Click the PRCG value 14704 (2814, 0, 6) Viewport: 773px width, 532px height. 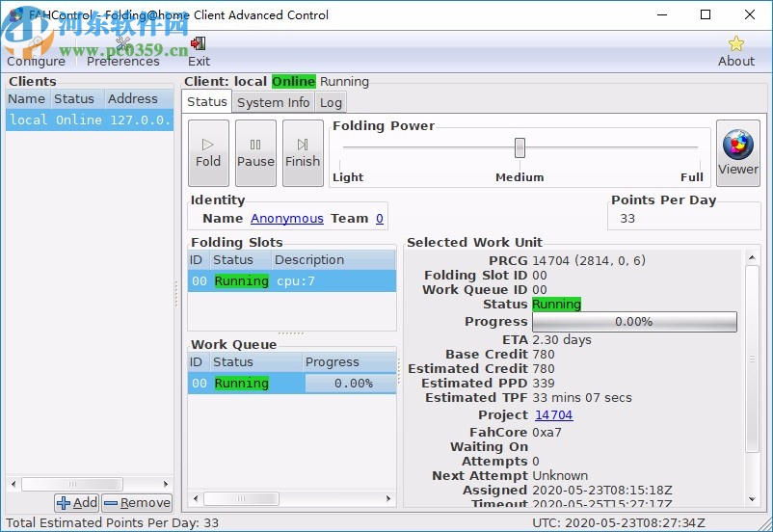tap(589, 260)
